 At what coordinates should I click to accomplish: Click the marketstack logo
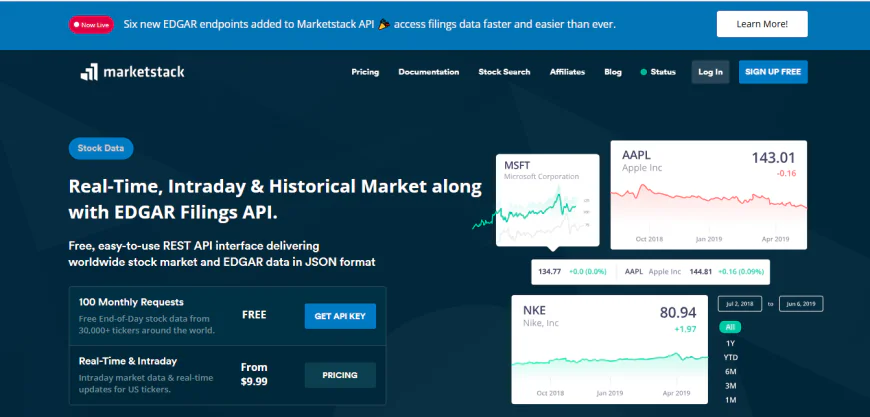click(x=132, y=72)
